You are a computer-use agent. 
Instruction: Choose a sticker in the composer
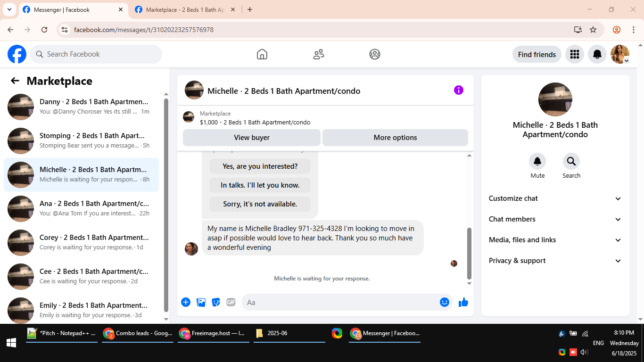[x=216, y=302]
